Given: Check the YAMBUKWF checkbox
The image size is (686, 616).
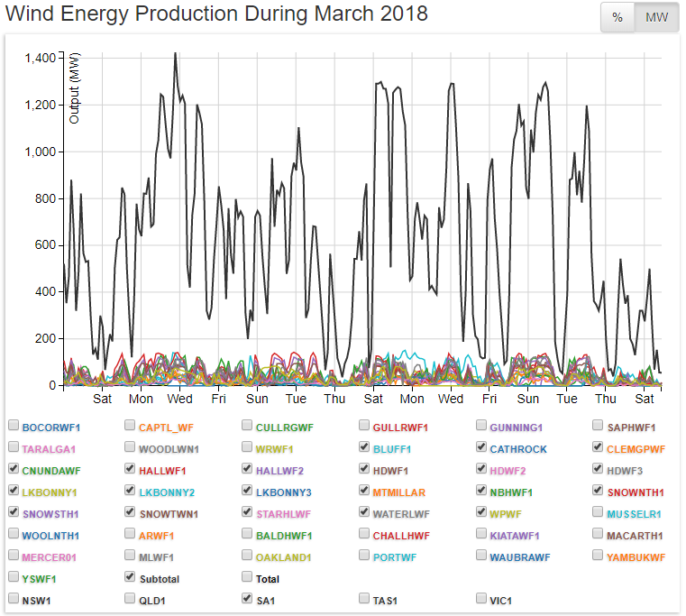Looking at the screenshot, I should coord(599,556).
